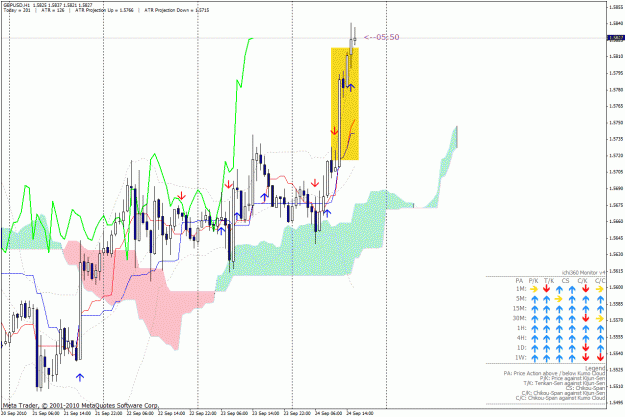Click the blue up arrow below the lowest candle
625x417 pixels.
coord(80,377)
